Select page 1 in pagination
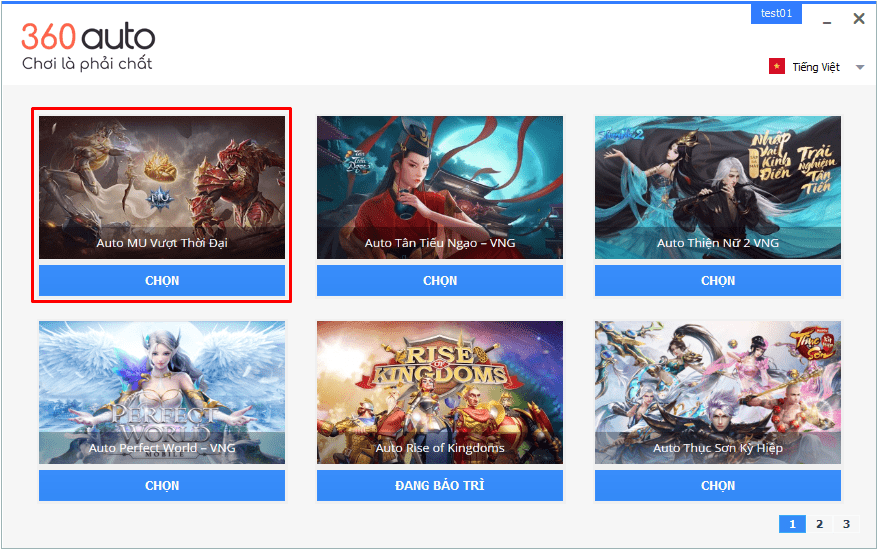This screenshot has width=878, height=550. (x=792, y=524)
